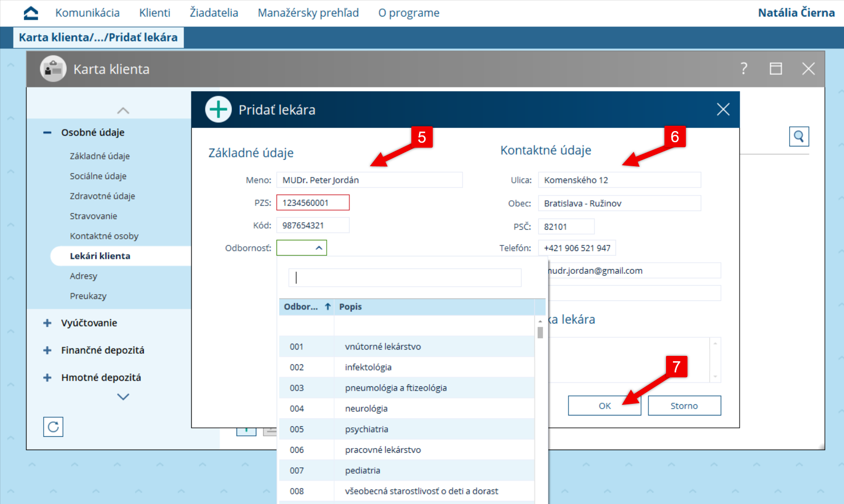844x504 pixels.
Task: Select 001 vnútorné lekárstvo from the list
Action: tap(407, 346)
